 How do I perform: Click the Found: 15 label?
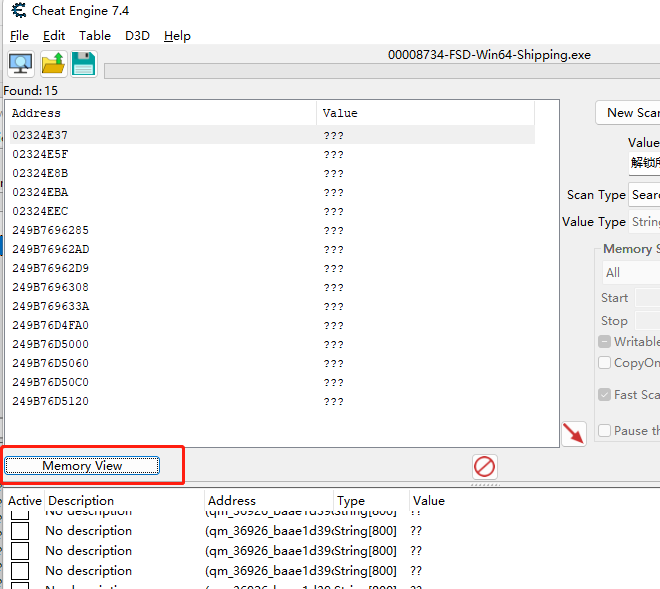click(x=30, y=91)
